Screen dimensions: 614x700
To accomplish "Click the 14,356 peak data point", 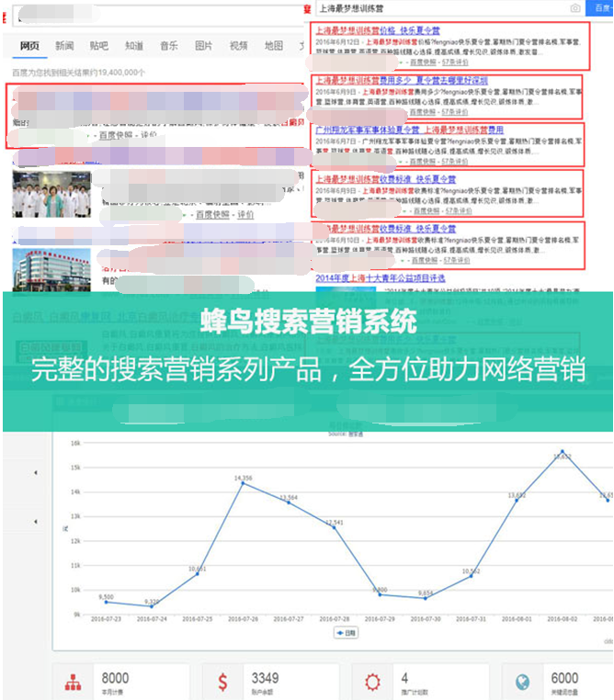I will (x=243, y=483).
